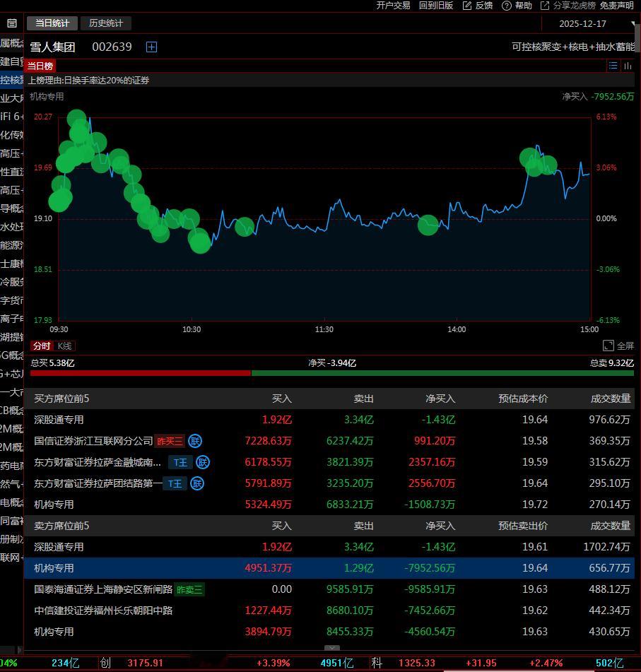Switch chart to 分时 view
Viewport: 641px width, 672px height.
click(42, 346)
